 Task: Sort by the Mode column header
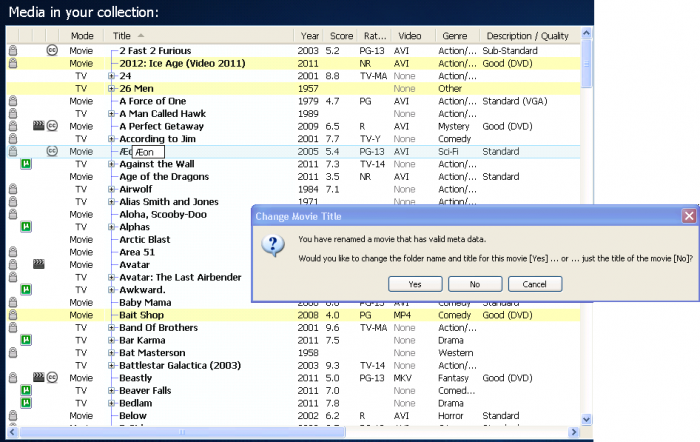(82, 36)
